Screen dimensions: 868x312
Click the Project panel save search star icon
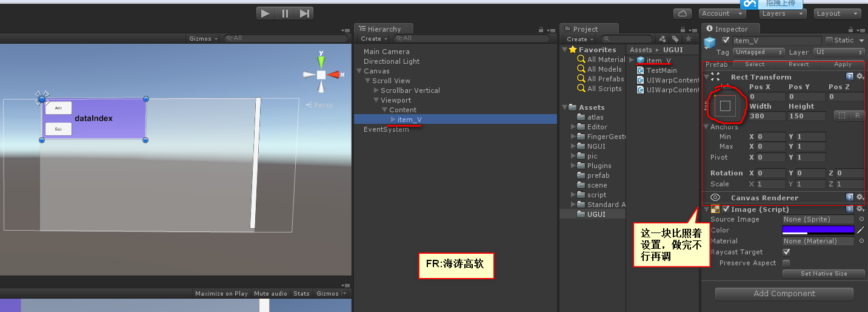coord(688,39)
